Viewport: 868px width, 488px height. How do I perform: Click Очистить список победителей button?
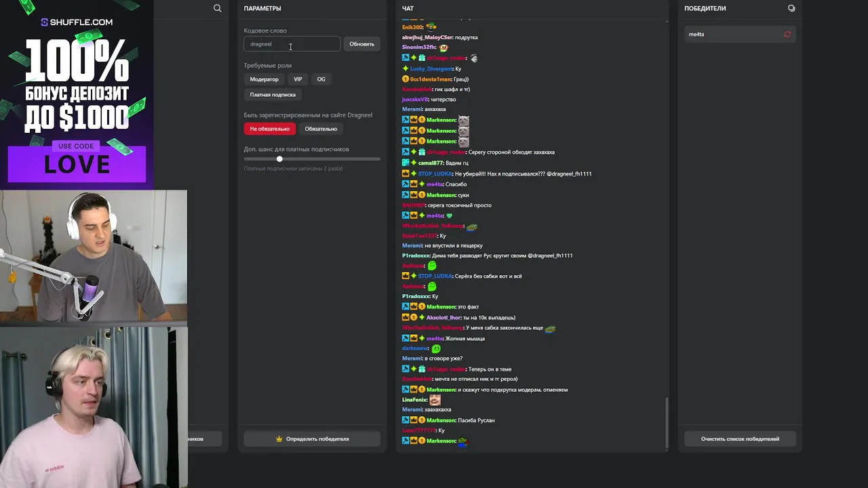(x=740, y=439)
